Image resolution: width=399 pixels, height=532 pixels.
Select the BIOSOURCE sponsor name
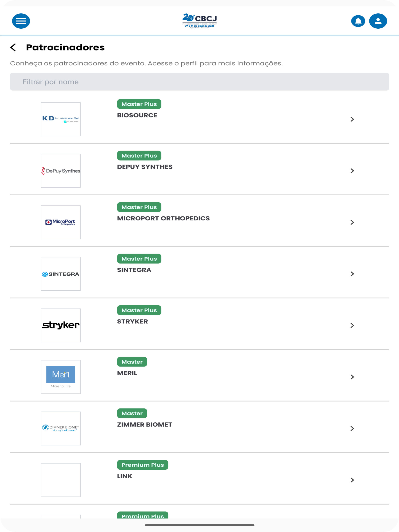pos(137,115)
